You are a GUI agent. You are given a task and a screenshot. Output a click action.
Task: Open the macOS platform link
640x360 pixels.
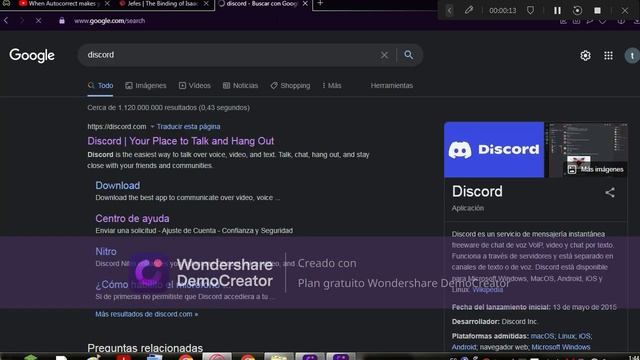[542, 336]
